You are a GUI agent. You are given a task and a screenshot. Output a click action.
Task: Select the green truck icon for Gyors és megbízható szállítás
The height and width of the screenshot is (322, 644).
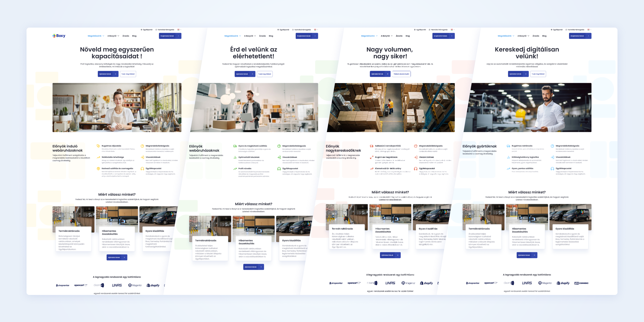(x=235, y=146)
